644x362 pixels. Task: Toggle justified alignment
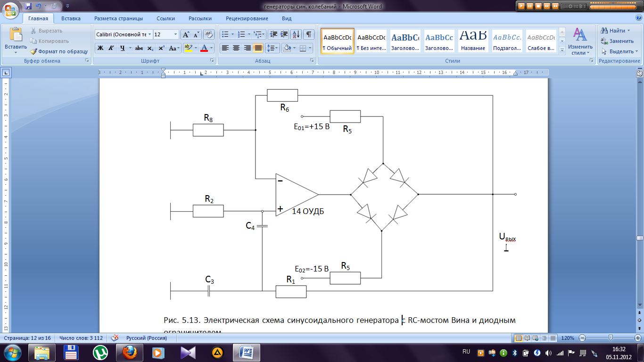[x=258, y=48]
